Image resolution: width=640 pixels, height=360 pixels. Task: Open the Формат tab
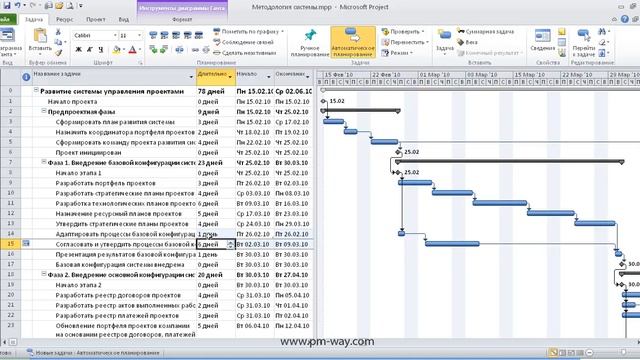(x=182, y=19)
